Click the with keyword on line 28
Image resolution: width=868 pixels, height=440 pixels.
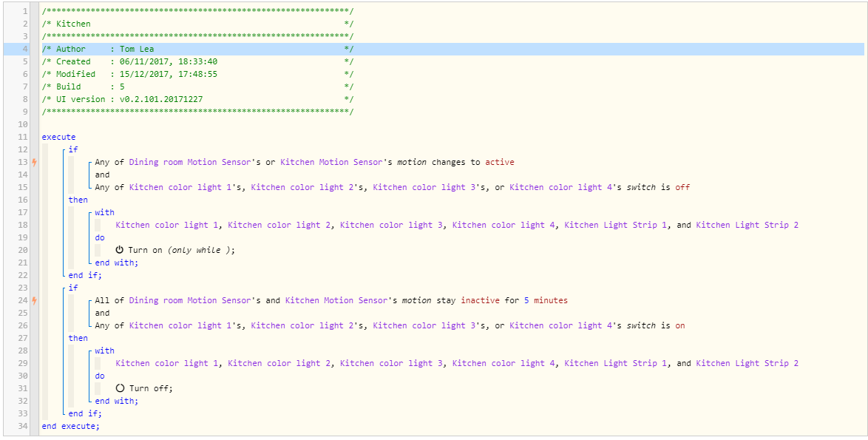[105, 351]
